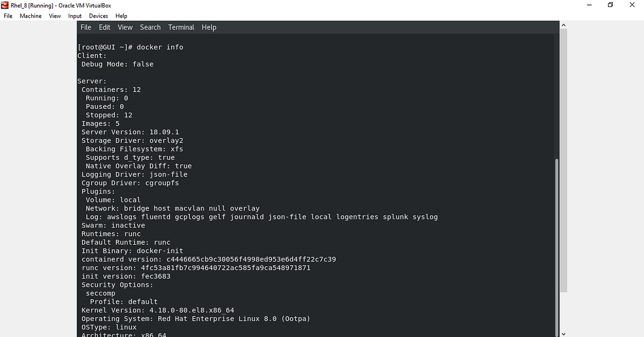Open the terminal's View menu

125,27
